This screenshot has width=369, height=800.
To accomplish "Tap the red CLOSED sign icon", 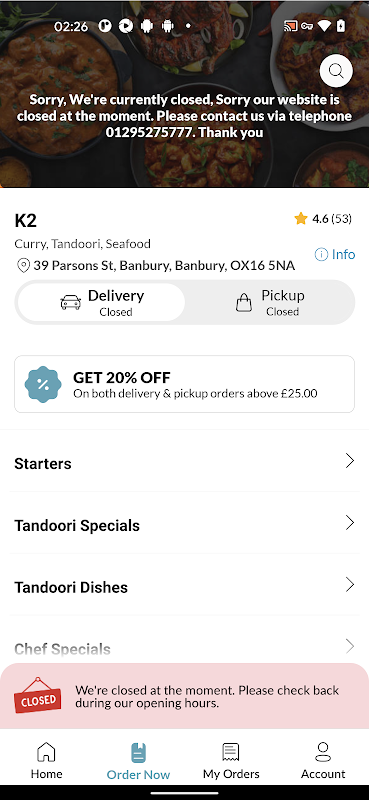I will (x=37, y=695).
